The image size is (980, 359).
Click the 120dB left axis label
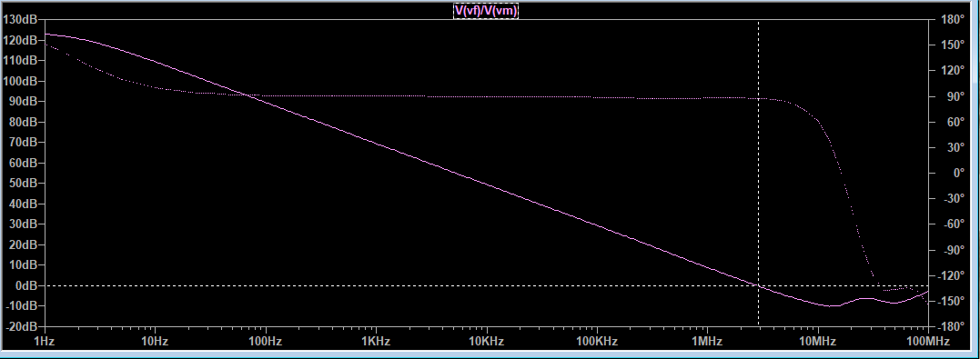click(x=20, y=40)
